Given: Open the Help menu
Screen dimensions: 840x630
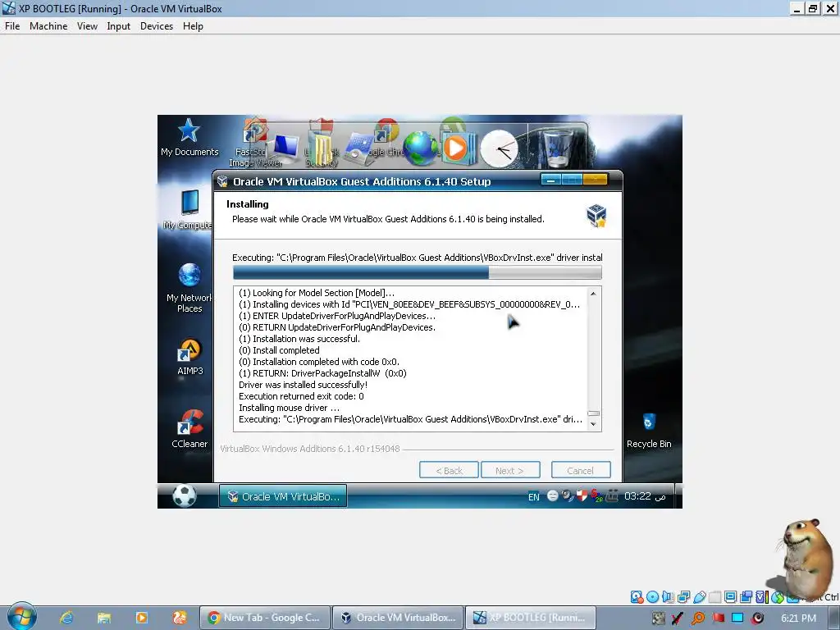Looking at the screenshot, I should point(193,25).
